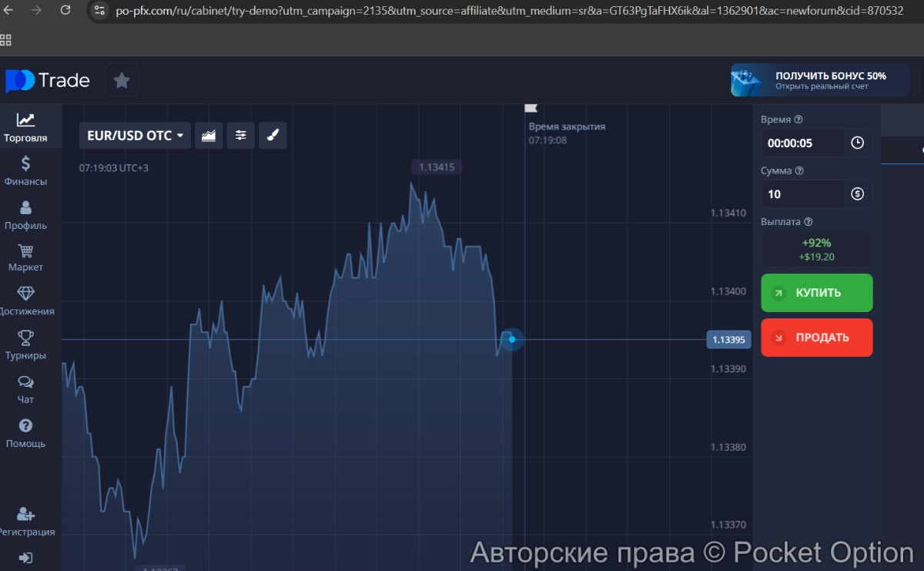The height and width of the screenshot is (571, 924).
Task: Click the browser forward arrow
Action: [x=35, y=10]
